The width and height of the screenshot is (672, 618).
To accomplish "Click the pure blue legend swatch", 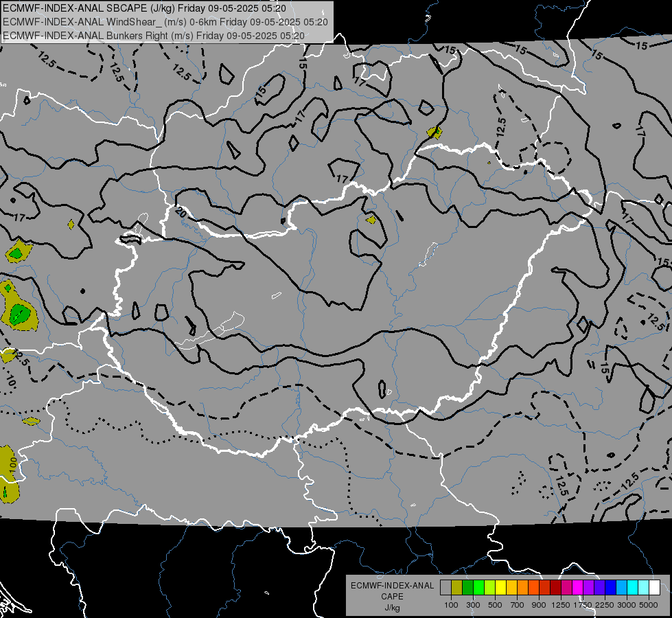I will point(611,587).
